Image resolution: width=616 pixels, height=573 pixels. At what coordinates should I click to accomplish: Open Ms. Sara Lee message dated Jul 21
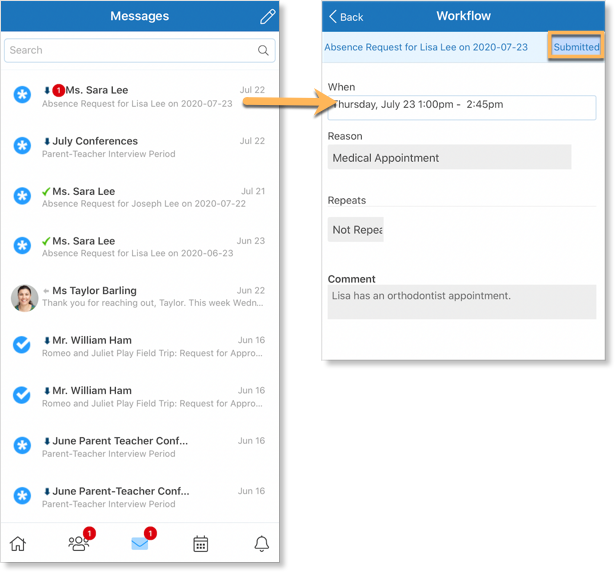tap(139, 197)
